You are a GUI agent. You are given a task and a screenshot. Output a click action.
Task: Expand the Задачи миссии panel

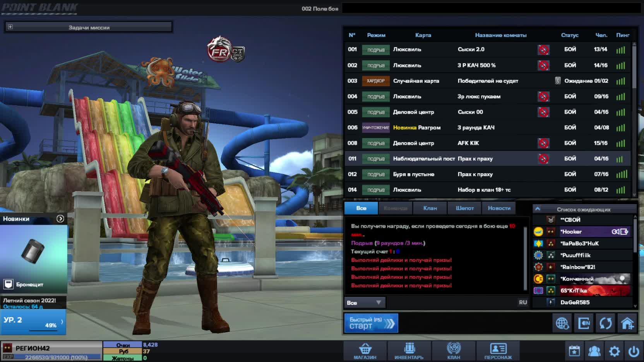tap(10, 27)
